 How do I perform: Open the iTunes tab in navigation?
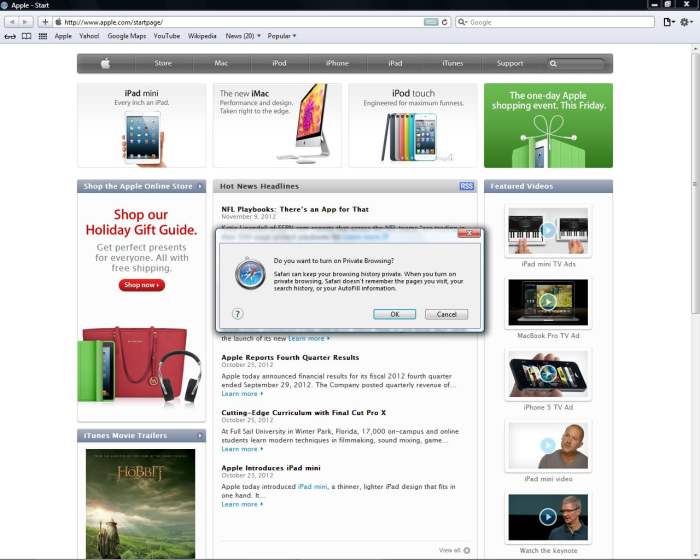[453, 63]
